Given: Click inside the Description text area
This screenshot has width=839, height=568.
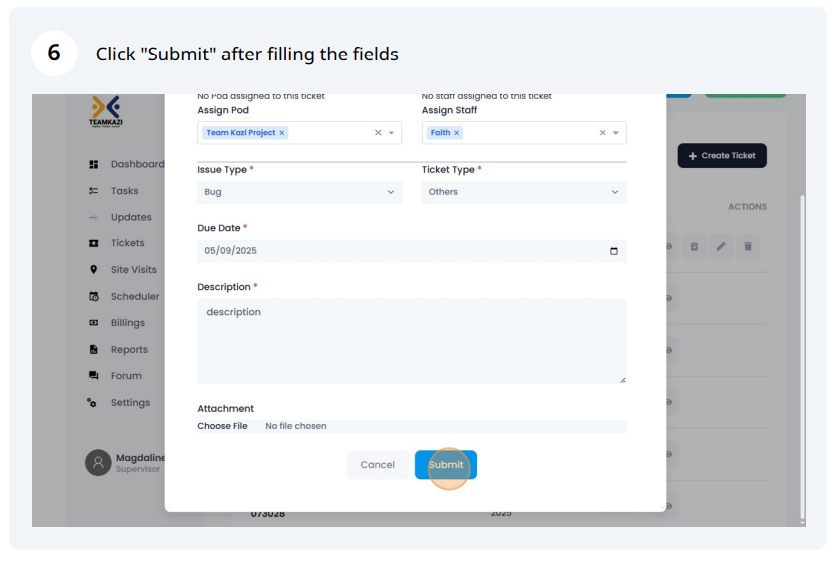Looking at the screenshot, I should [x=412, y=341].
